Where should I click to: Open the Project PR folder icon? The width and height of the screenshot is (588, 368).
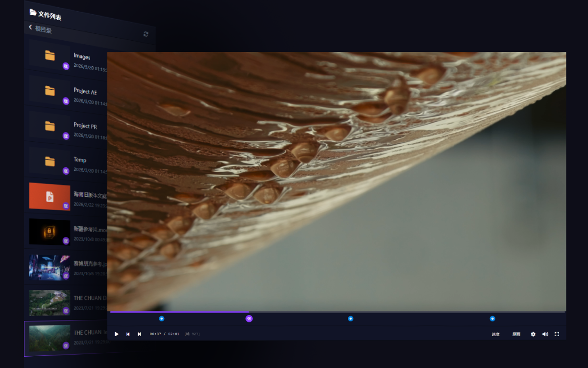coord(50,126)
